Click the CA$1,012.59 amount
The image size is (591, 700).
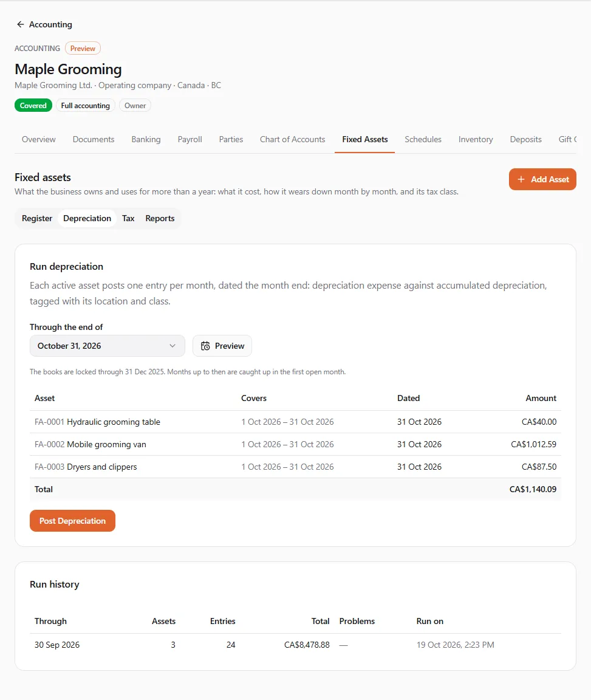tap(533, 444)
